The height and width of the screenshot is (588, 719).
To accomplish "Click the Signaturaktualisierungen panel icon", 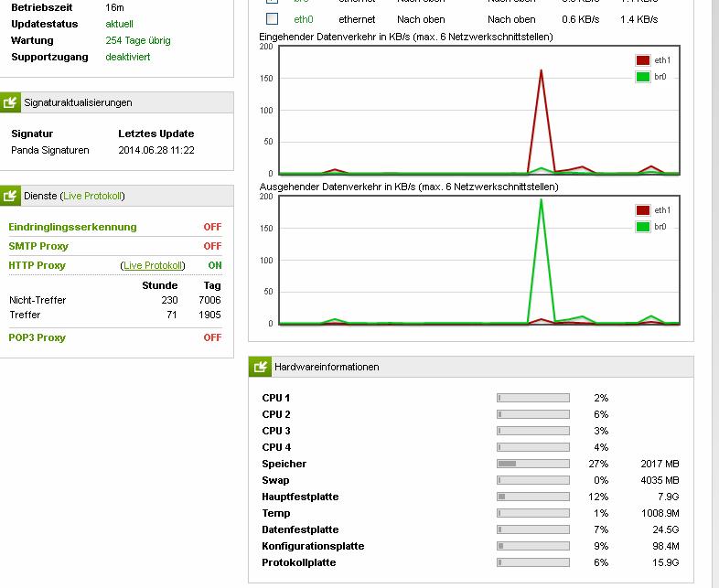I will [x=10, y=102].
